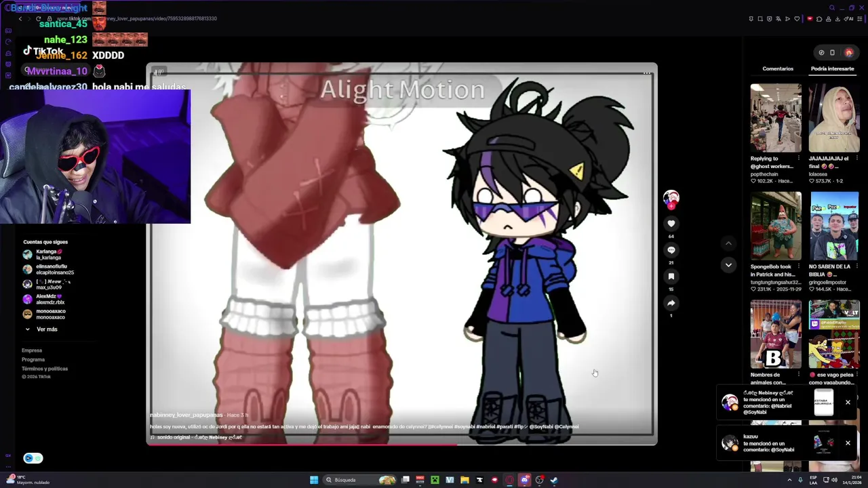Image resolution: width=868 pixels, height=488 pixels.
Task: Click the taskbar Búsqueda search box
Action: point(360,480)
